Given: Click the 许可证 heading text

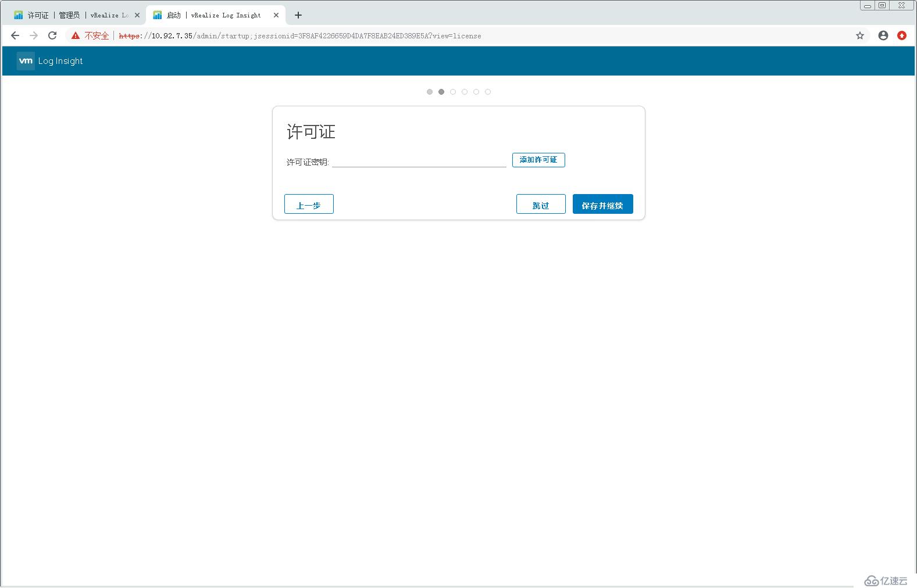Looking at the screenshot, I should (311, 132).
